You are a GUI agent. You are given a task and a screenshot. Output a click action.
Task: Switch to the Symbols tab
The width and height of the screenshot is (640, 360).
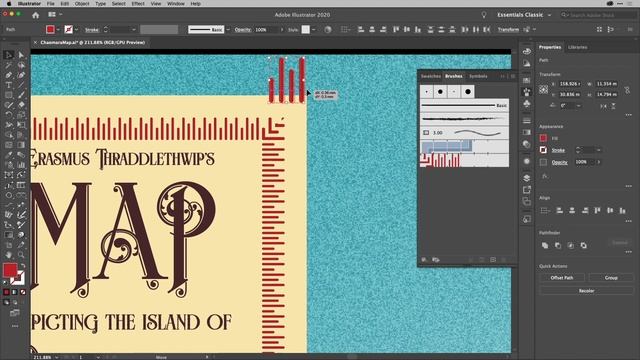coord(478,76)
